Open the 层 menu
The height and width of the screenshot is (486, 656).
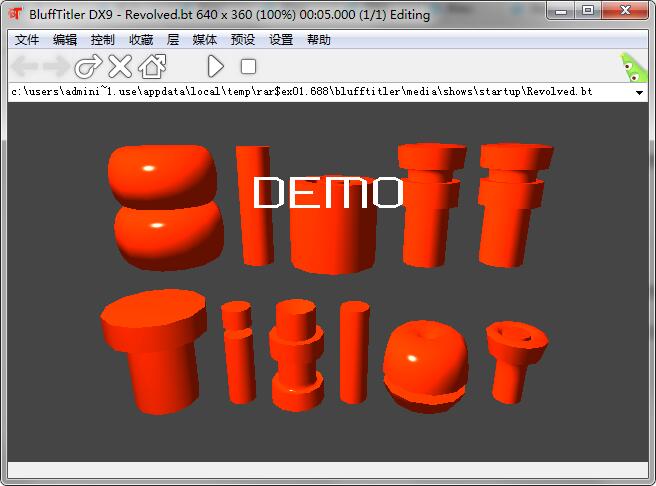coord(173,40)
